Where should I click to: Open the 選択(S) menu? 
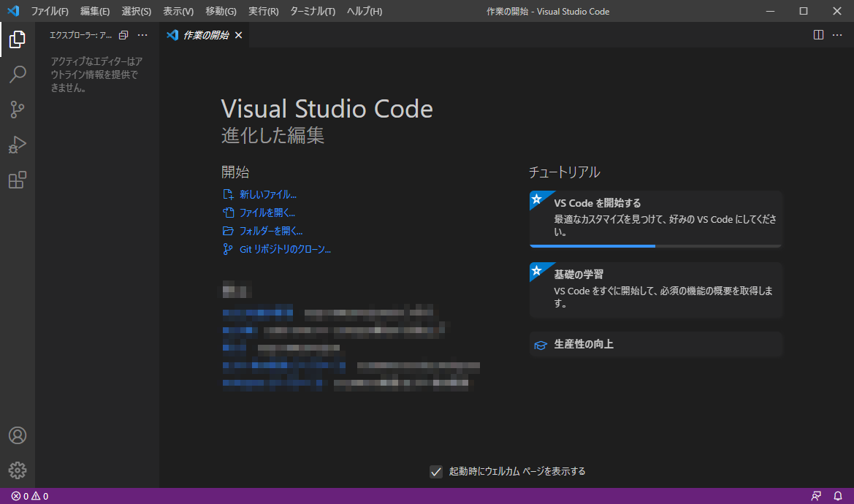tap(136, 11)
